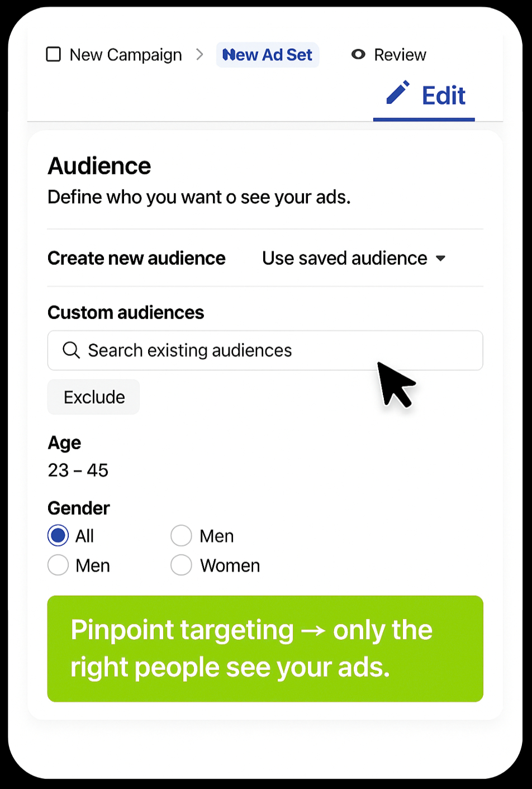Click the 23 – 45 age range value
Screen dimensions: 532x789
click(x=78, y=470)
